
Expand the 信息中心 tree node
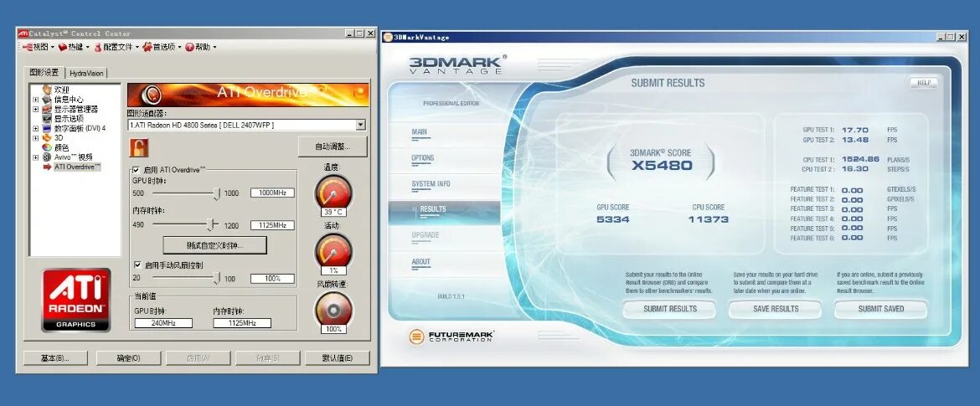point(36,100)
